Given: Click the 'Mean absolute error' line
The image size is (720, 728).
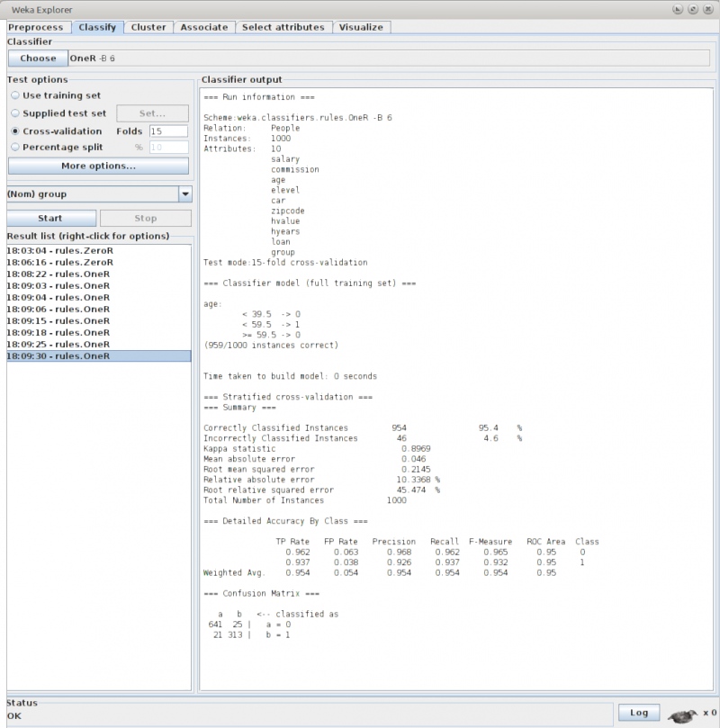Looking at the screenshot, I should (315, 459).
